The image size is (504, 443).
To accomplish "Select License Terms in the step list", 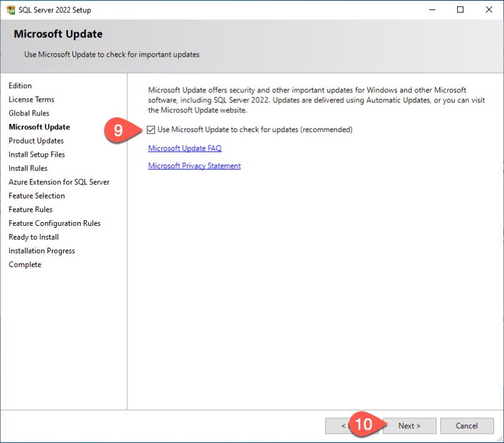I will click(x=31, y=100).
